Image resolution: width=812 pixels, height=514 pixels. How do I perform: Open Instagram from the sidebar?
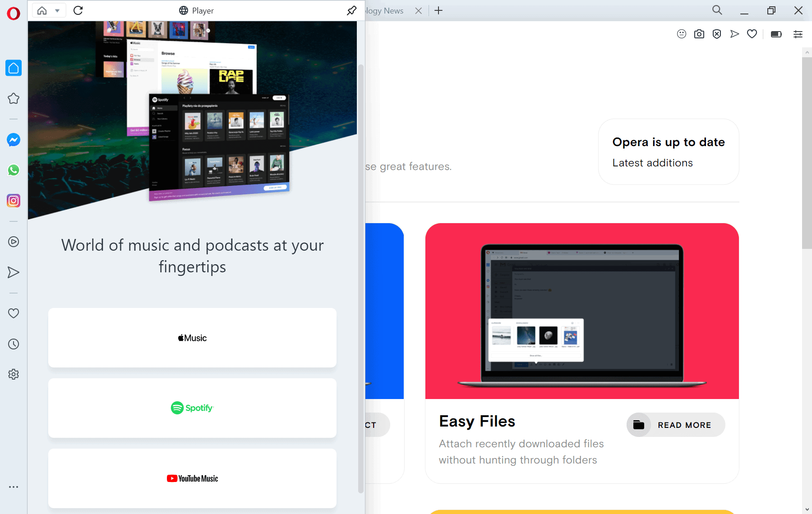14,201
